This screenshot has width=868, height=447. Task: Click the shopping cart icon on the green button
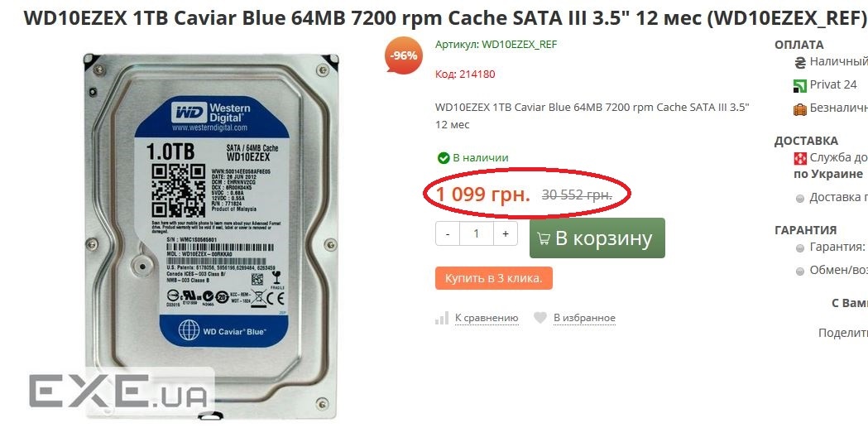point(544,238)
